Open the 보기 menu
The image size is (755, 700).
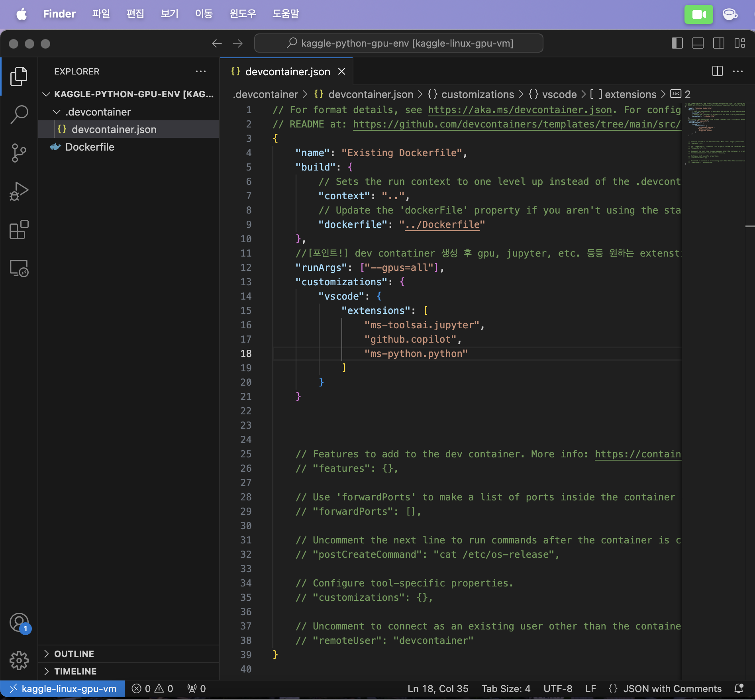170,14
